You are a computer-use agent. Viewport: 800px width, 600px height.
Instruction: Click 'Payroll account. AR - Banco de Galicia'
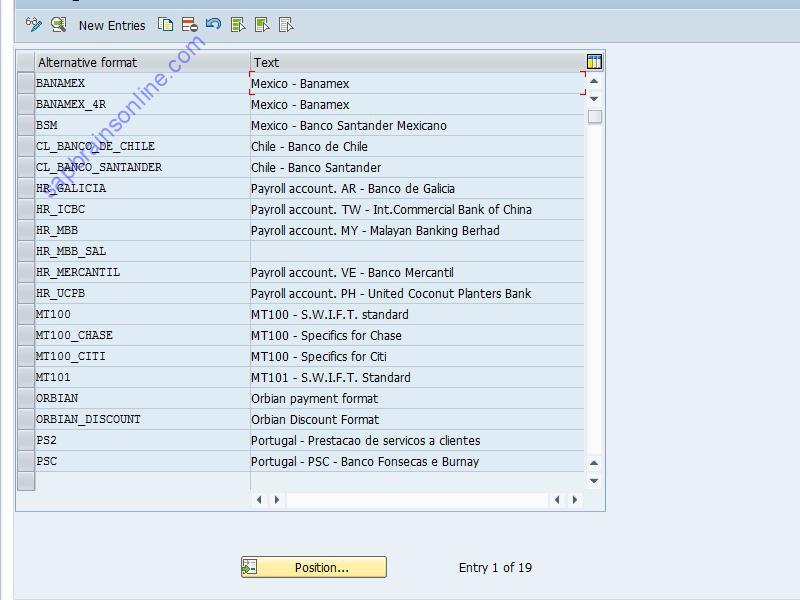pyautogui.click(x=353, y=188)
